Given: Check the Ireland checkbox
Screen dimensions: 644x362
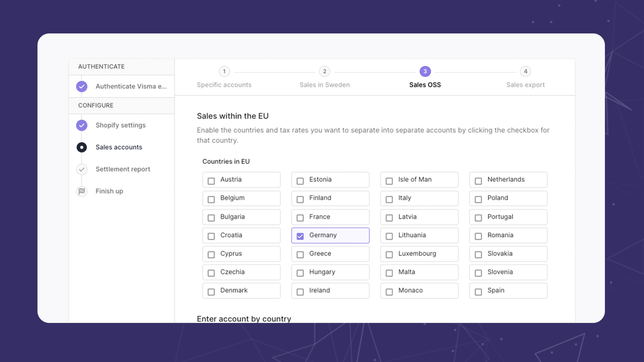Looking at the screenshot, I should tap(300, 291).
